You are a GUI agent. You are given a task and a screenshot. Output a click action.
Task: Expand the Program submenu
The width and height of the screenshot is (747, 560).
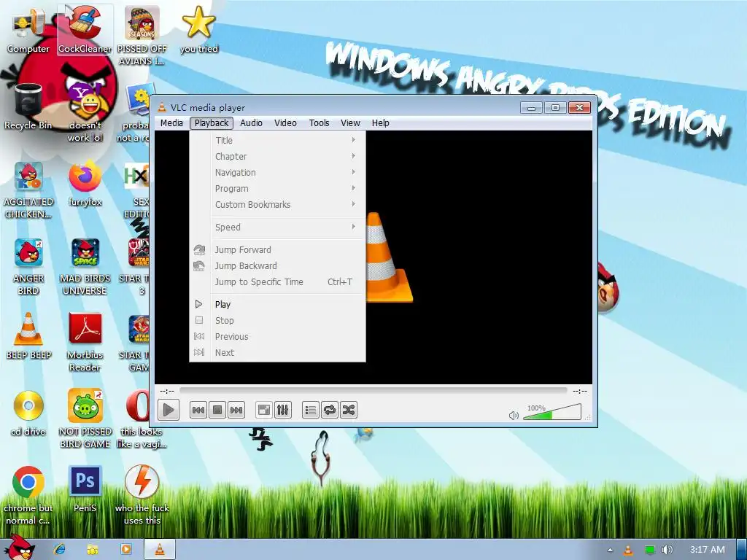click(278, 189)
